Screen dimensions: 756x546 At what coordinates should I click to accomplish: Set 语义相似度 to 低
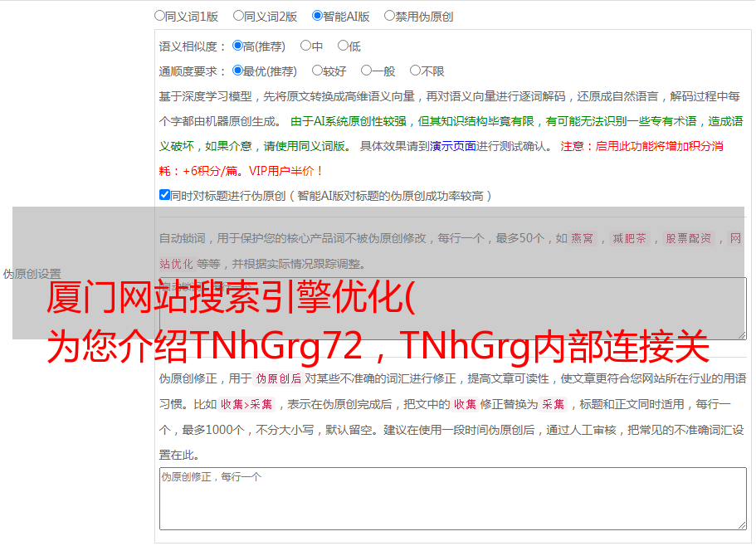[343, 46]
